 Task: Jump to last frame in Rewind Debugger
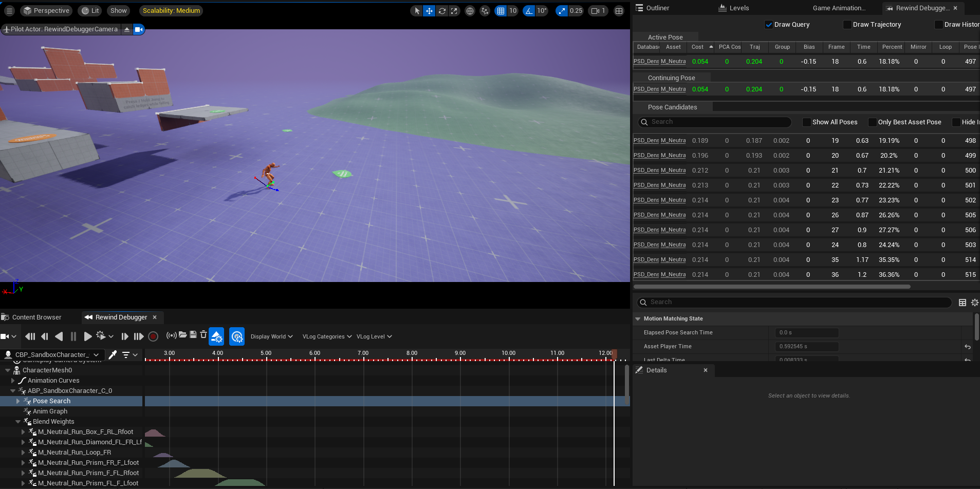pyautogui.click(x=139, y=336)
